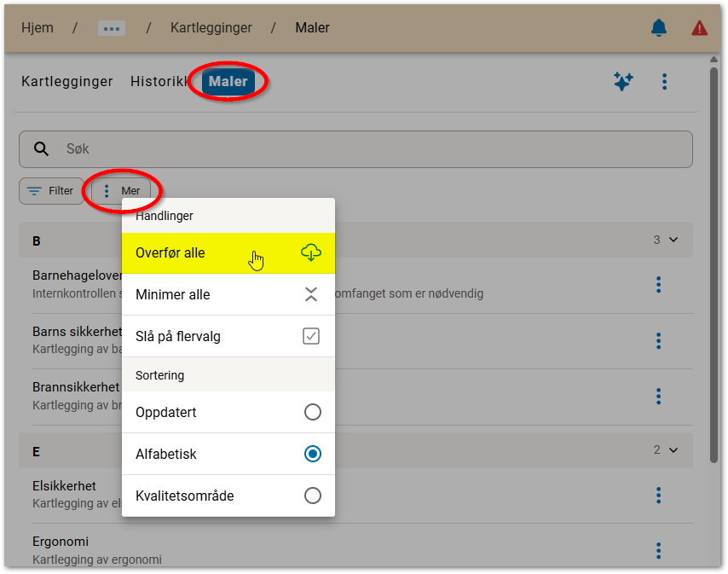The width and height of the screenshot is (728, 574).
Task: Select the Oppdatert sorting radio button
Action: (x=312, y=412)
